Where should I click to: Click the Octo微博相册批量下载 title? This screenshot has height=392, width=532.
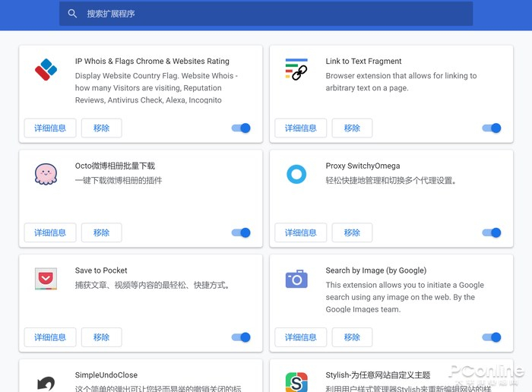115,166
